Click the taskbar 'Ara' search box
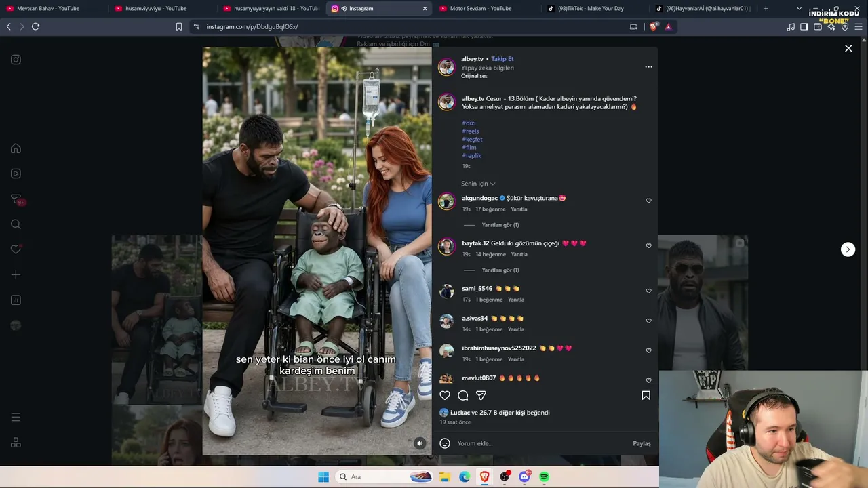The width and height of the screenshot is (868, 488). pyautogui.click(x=384, y=476)
